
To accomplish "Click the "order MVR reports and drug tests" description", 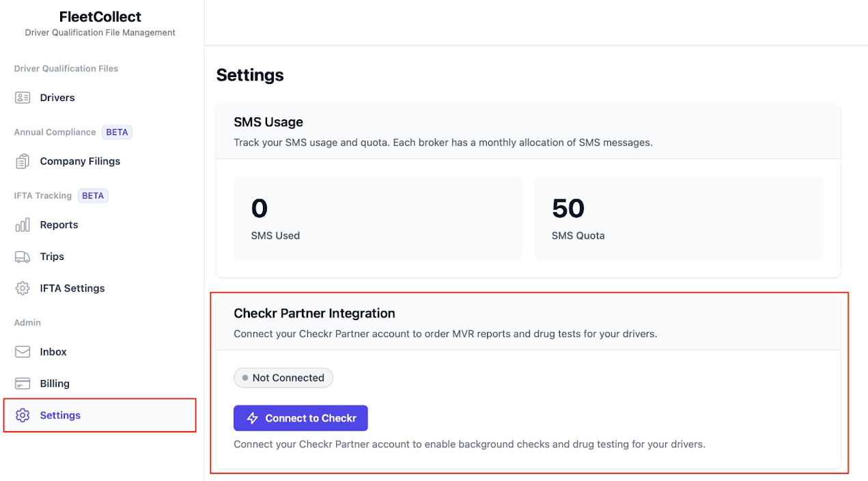I will pyautogui.click(x=445, y=334).
